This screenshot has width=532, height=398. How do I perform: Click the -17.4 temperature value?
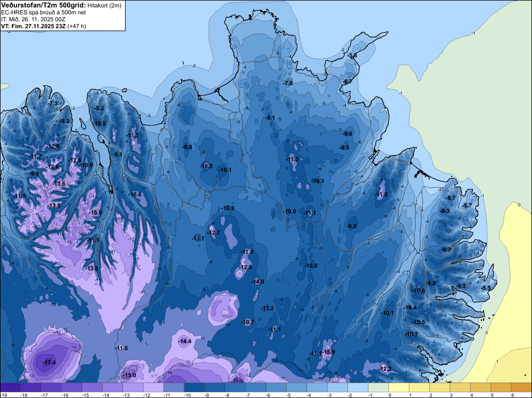(49, 363)
